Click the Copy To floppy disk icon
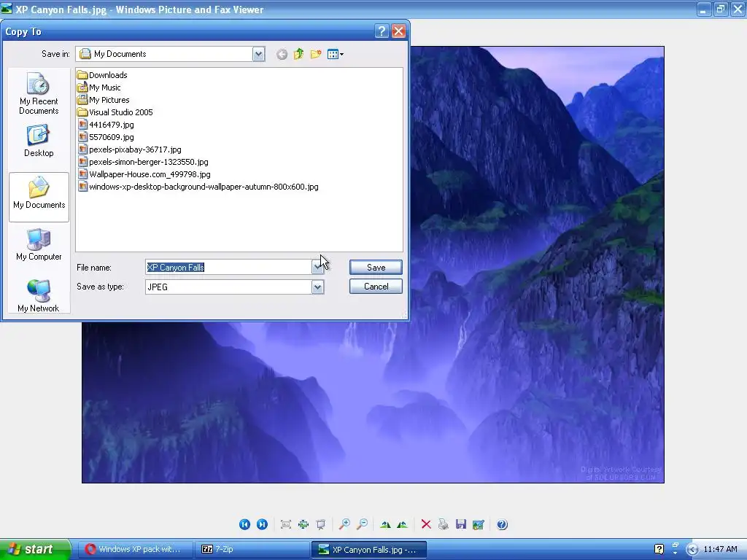Viewport: 747px width, 560px height. click(x=461, y=524)
